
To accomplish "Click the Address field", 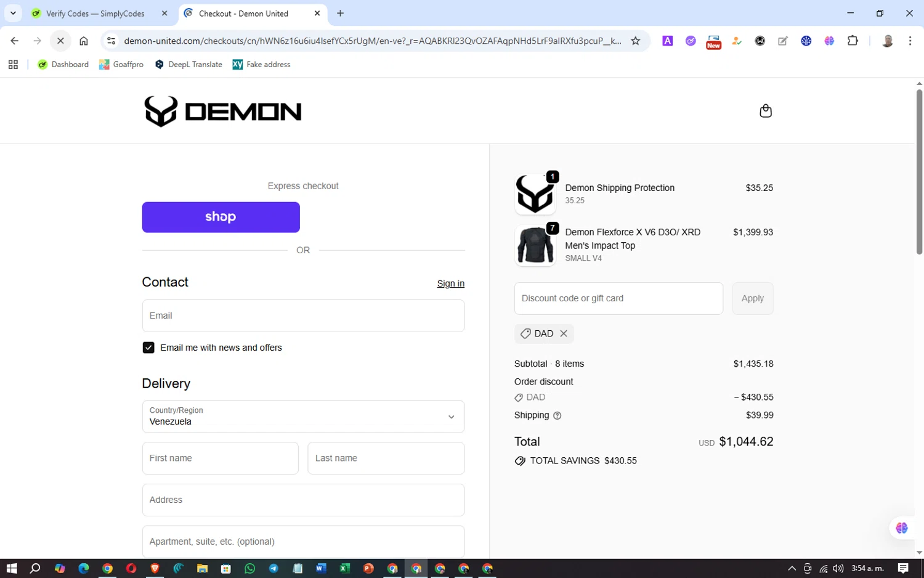I will click(303, 500).
